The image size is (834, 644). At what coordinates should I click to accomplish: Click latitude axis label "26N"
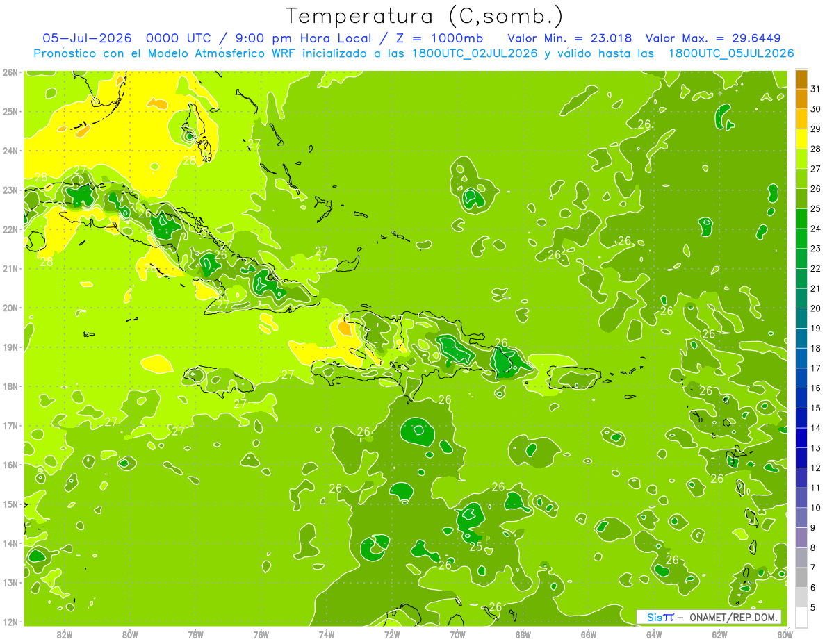10,72
